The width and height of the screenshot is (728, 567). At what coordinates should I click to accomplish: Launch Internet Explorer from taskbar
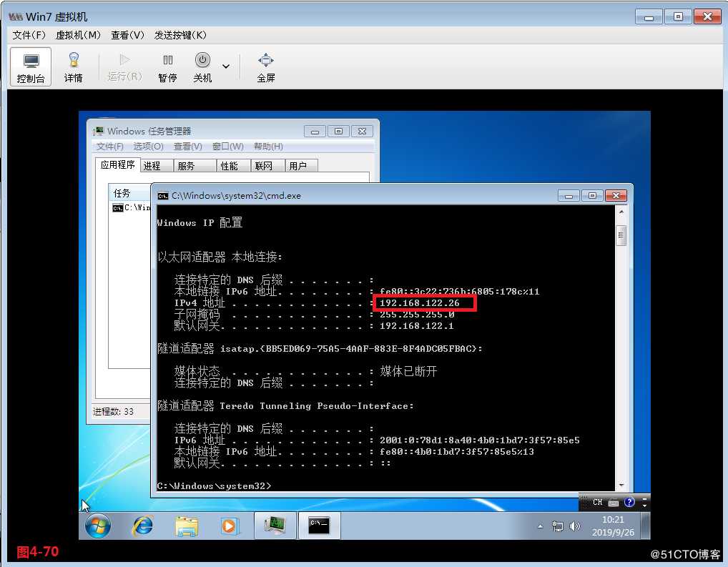pos(142,526)
